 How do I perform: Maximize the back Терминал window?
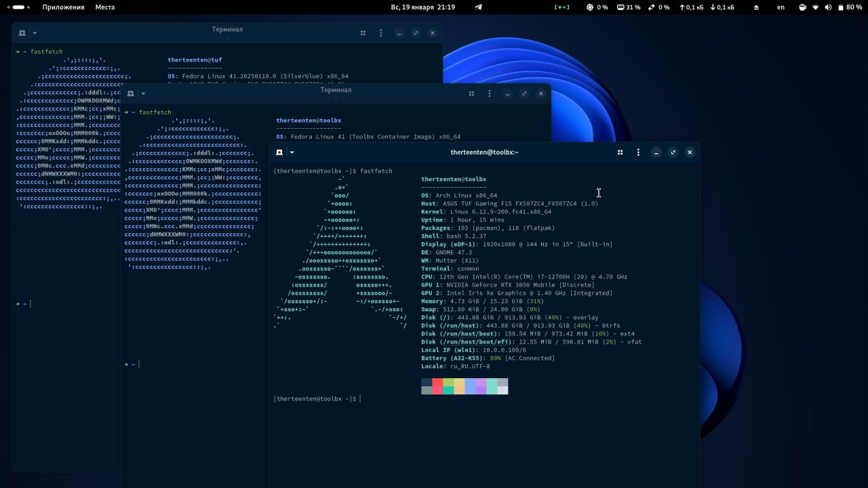[x=416, y=33]
